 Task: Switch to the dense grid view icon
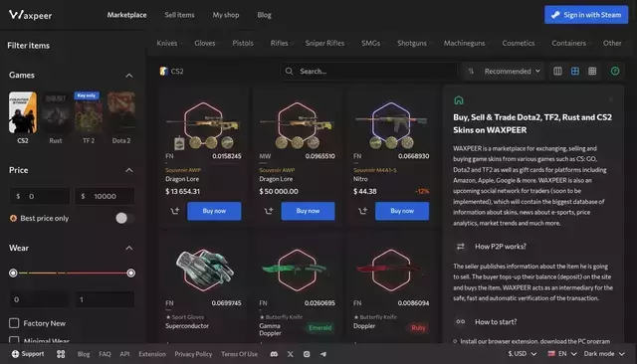(x=592, y=72)
